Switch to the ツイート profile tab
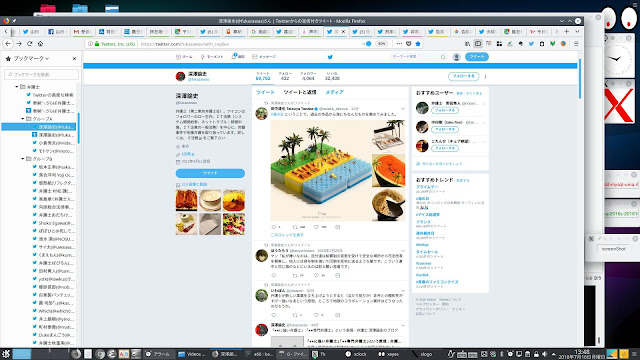This screenshot has height=360, width=640. [x=265, y=92]
